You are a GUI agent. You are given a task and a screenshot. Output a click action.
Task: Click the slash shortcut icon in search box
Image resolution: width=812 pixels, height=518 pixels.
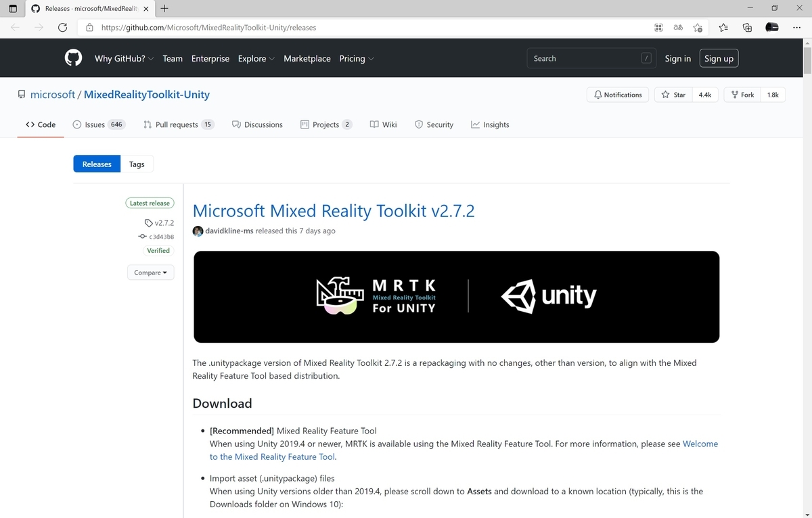(646, 58)
